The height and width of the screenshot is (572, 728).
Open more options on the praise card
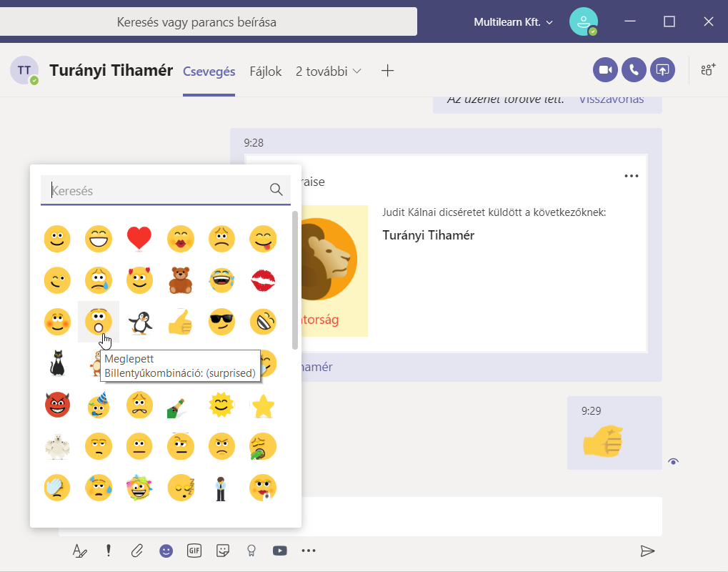(631, 176)
